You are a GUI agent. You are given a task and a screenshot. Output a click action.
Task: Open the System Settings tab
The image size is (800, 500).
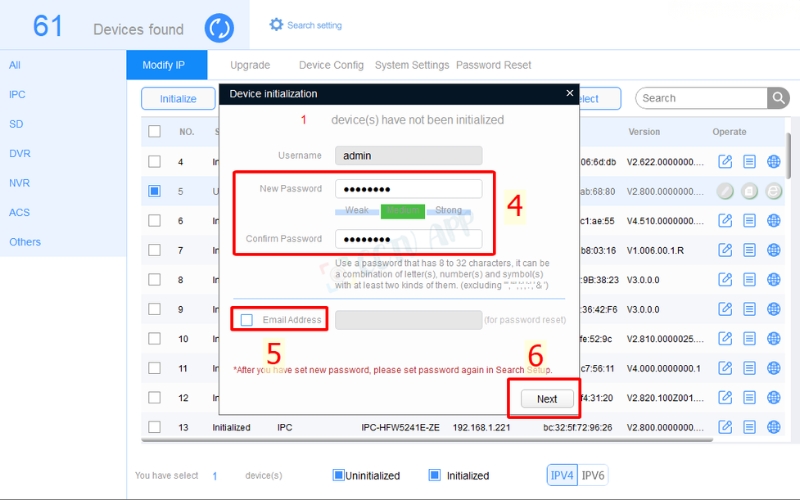412,65
